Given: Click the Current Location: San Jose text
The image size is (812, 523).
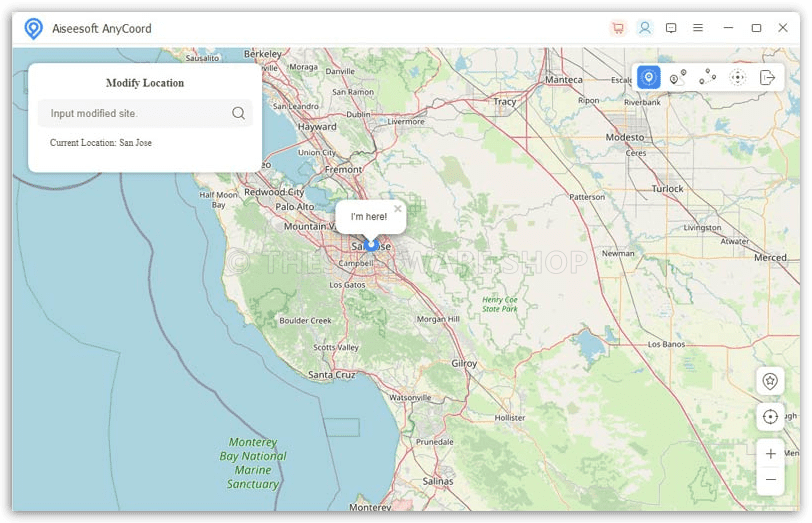Looking at the screenshot, I should [101, 143].
